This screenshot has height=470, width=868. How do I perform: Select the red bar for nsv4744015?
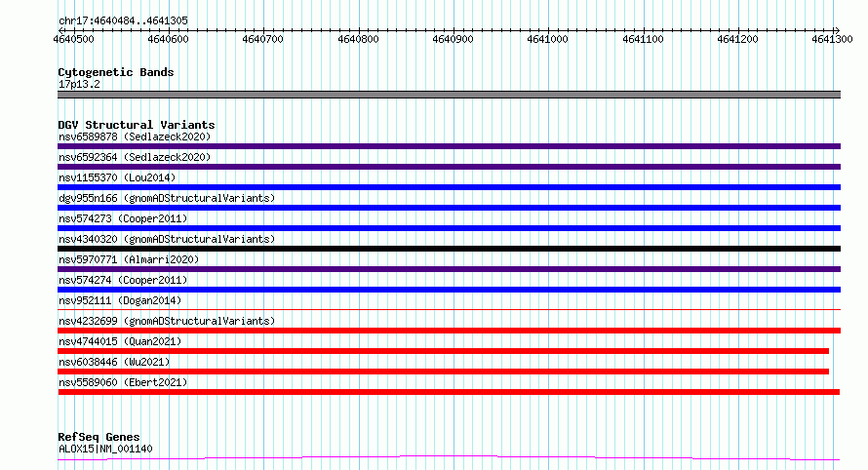pyautogui.click(x=444, y=351)
